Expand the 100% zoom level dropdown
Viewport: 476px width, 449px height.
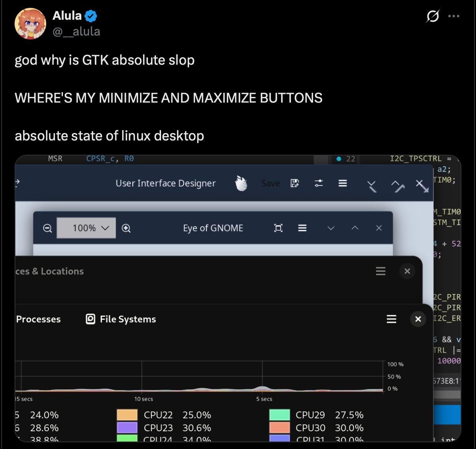[86, 228]
